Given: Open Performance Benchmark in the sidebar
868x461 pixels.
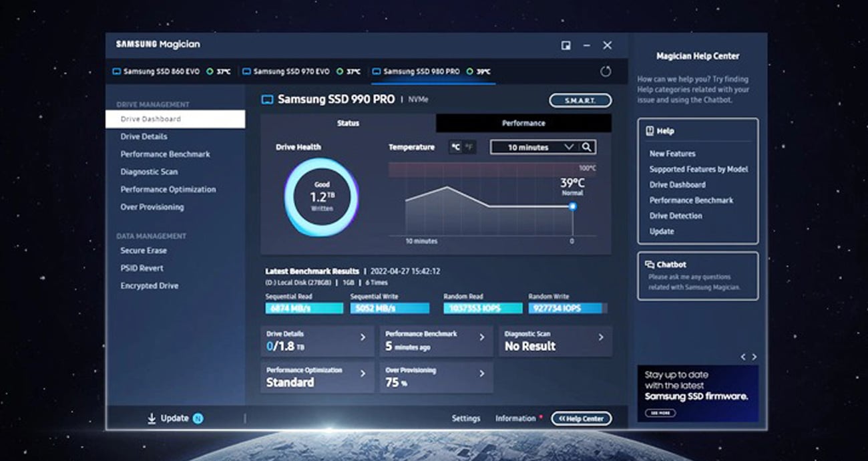Looking at the screenshot, I should click(165, 154).
